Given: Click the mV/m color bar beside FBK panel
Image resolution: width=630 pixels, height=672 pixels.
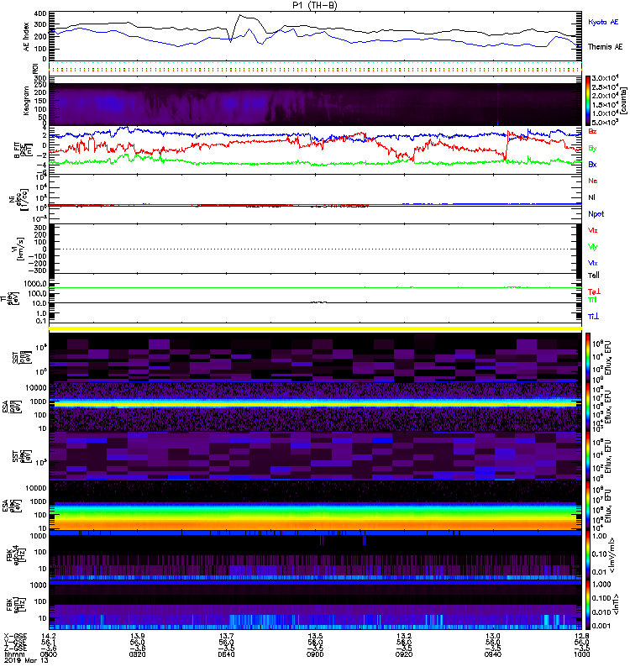Looking at the screenshot, I should [x=588, y=555].
